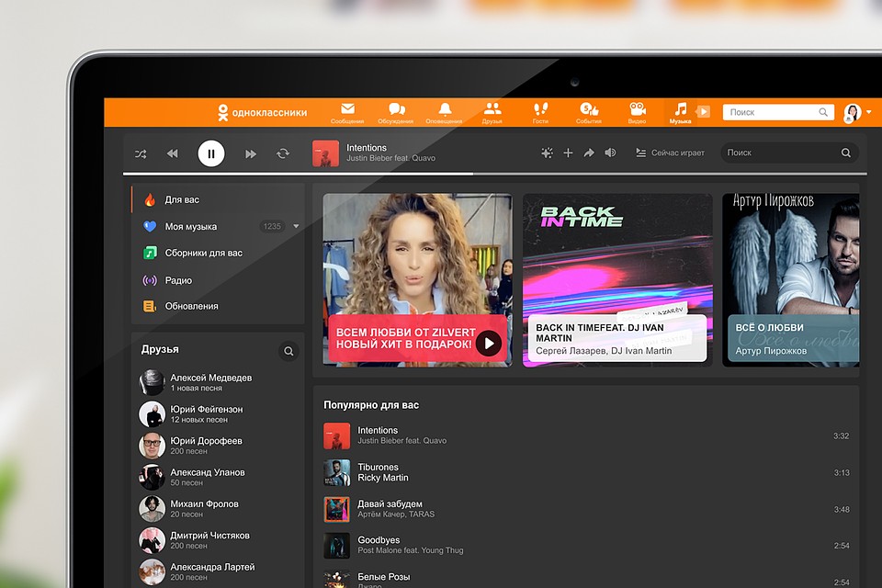Viewport: 882px width, 588px height.
Task: Open Михаил Фролов's music
Action: pos(219,509)
